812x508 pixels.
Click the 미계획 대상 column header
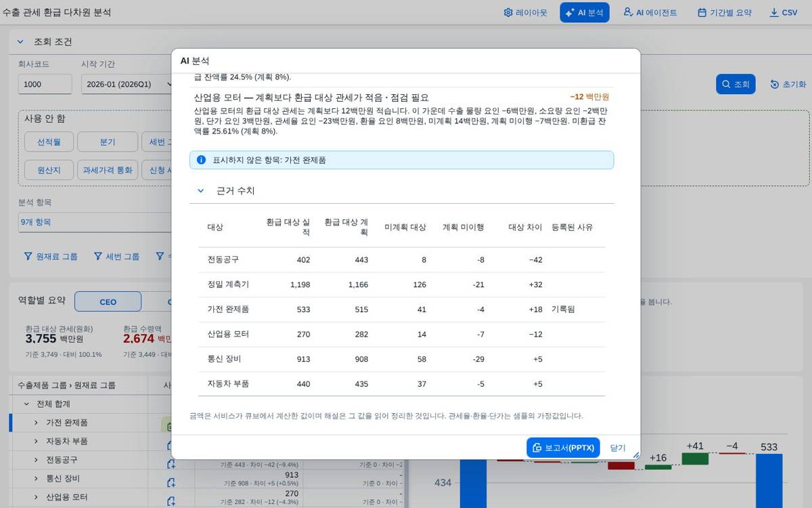click(405, 228)
